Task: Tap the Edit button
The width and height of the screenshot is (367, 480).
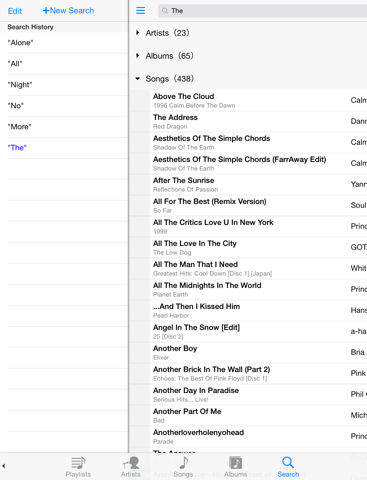Action: pos(15,11)
